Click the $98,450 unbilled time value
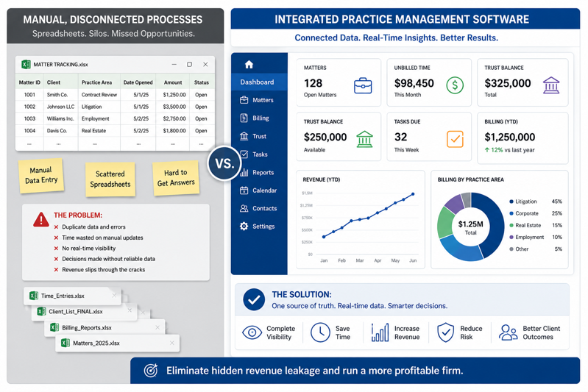 (x=414, y=83)
